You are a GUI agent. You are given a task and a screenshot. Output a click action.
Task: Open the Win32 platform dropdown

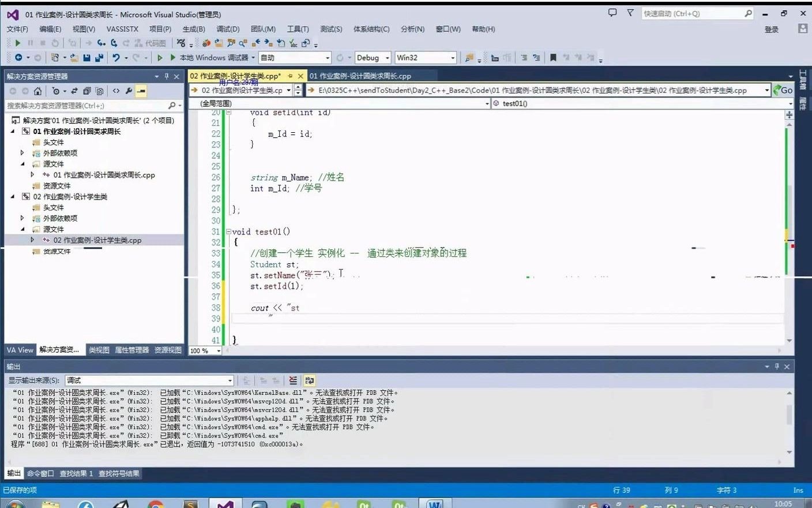pos(426,58)
